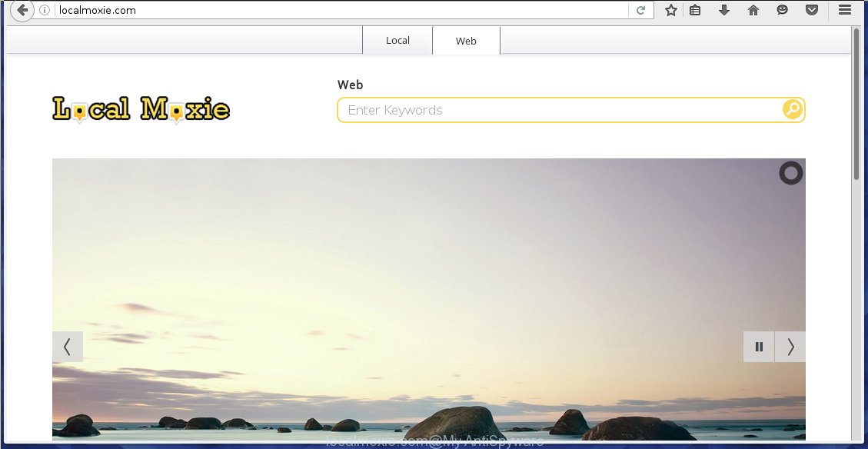Image resolution: width=868 pixels, height=449 pixels.
Task: Submit search with yellow magnifier button
Action: 792,110
